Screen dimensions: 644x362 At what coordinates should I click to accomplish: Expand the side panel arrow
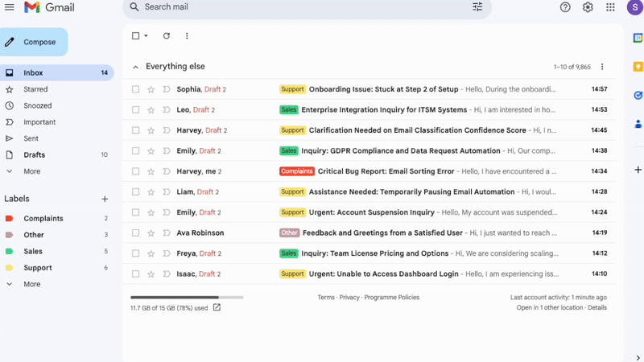click(638, 357)
